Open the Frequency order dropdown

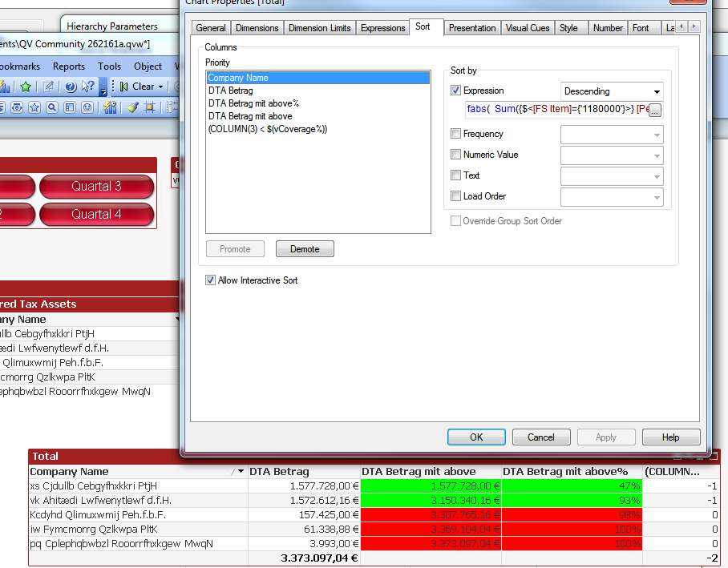pyautogui.click(x=612, y=135)
